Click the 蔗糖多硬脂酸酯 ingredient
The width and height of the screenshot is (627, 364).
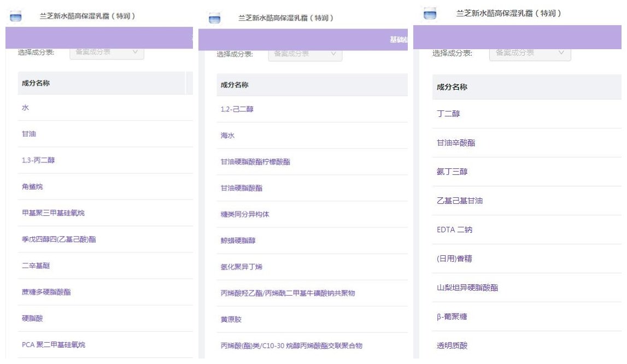tap(46, 292)
